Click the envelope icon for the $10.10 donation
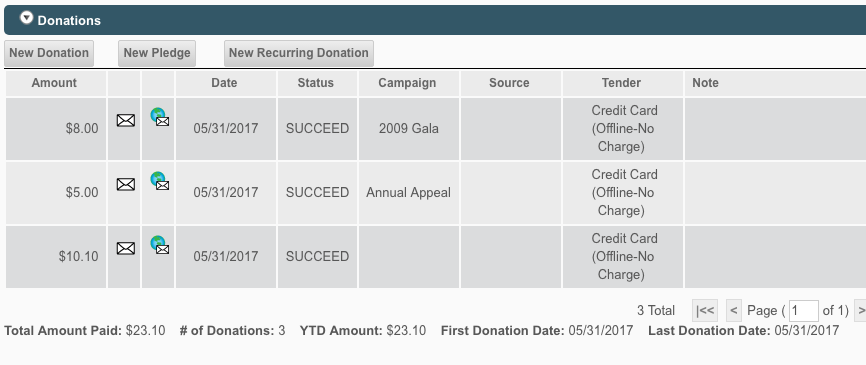866x365 pixels. (126, 248)
